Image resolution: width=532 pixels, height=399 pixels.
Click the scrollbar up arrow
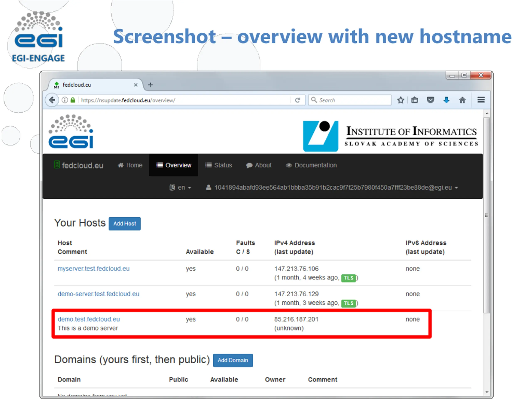[487, 113]
